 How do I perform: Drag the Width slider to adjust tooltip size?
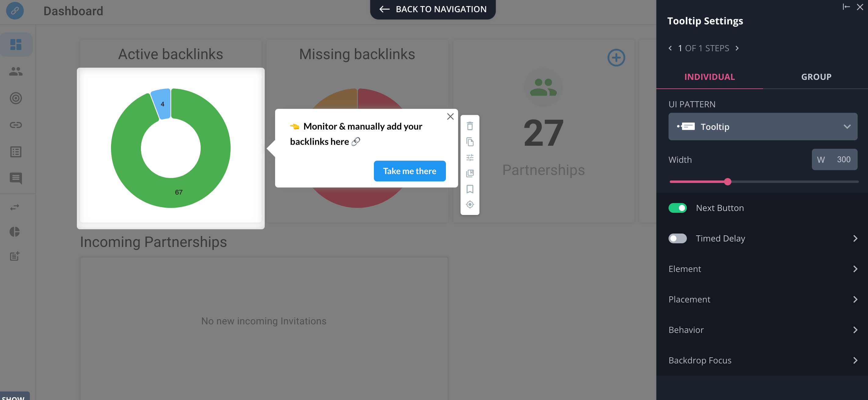727,181
